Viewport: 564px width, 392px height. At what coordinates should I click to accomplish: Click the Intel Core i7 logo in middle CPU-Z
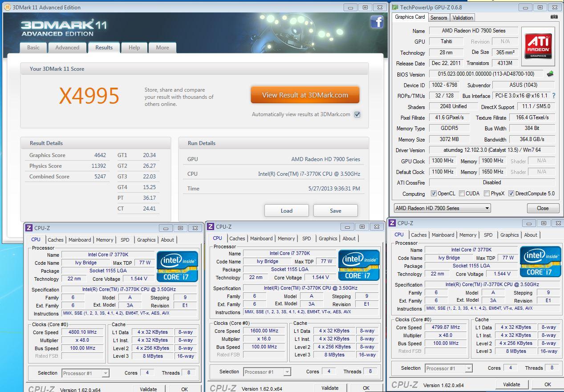[359, 265]
